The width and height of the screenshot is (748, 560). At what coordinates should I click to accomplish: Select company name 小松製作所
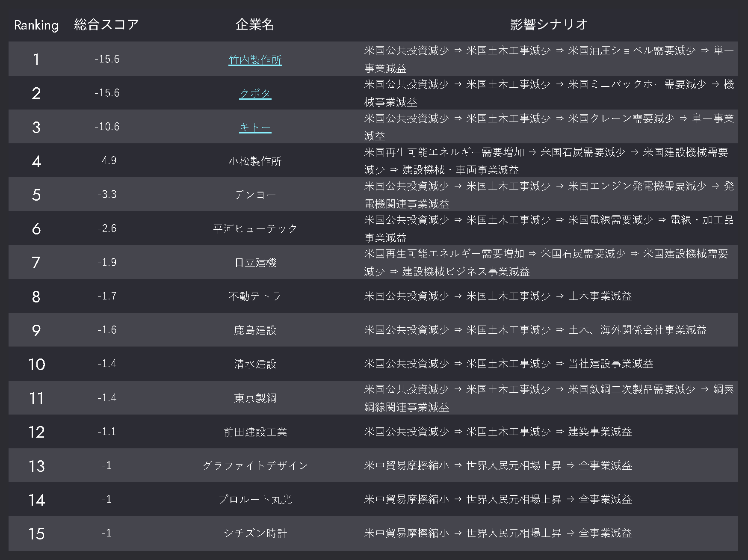pyautogui.click(x=255, y=161)
